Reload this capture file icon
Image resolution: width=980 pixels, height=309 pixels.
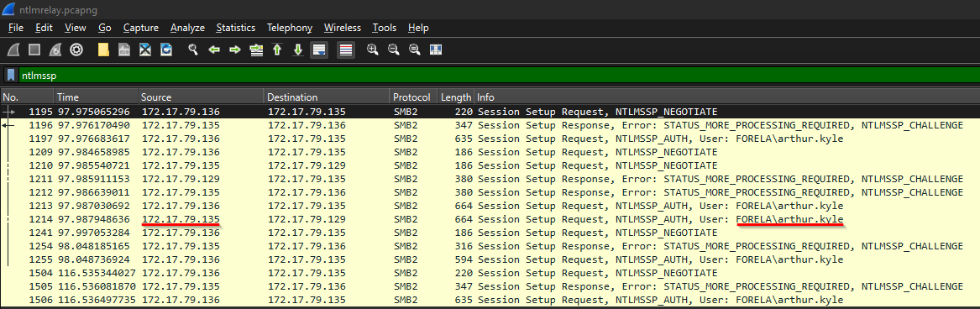tap(166, 50)
